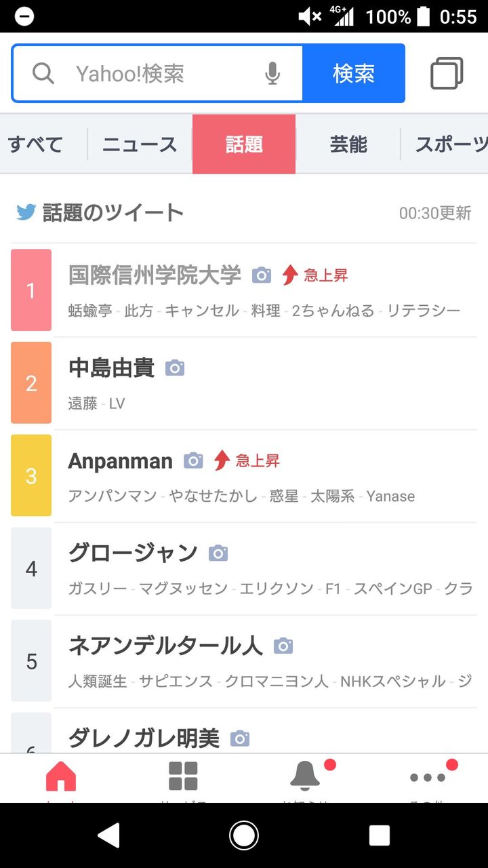The width and height of the screenshot is (488, 868).
Task: Select the すべて tab
Action: click(x=36, y=144)
